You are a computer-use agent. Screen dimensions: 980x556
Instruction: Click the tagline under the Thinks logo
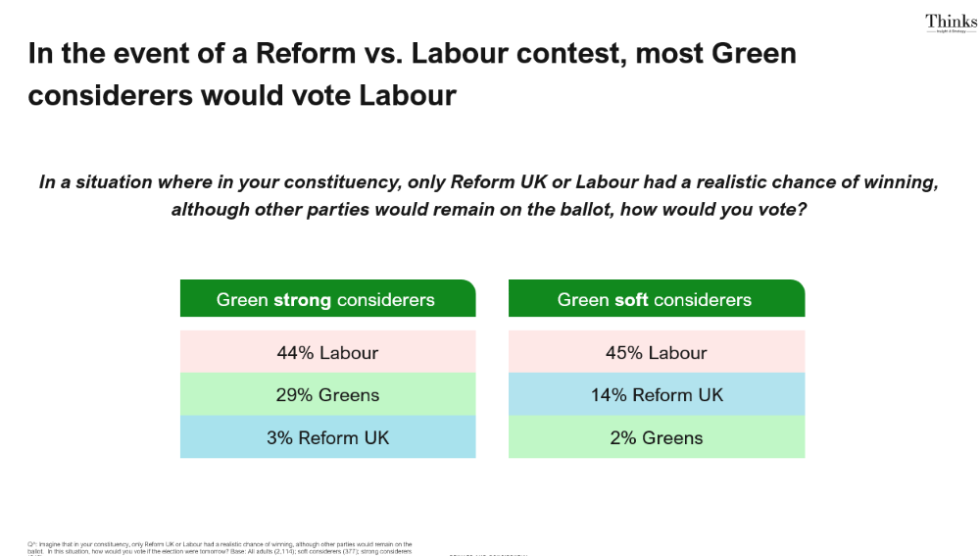pos(950,31)
